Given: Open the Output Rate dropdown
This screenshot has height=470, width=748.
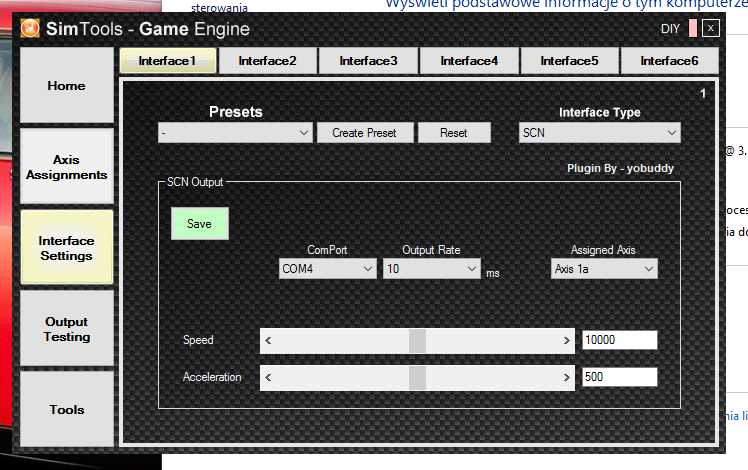Looking at the screenshot, I should coord(431,269).
